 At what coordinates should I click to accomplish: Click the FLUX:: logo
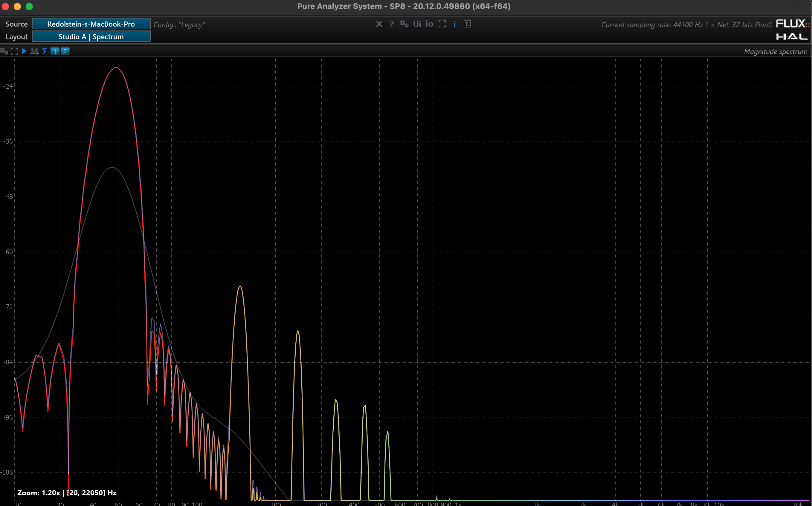click(792, 23)
